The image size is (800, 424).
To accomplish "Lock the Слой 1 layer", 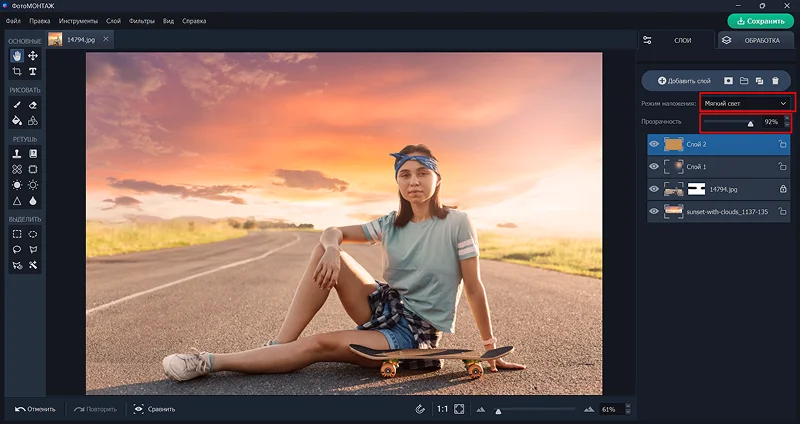I will (783, 167).
